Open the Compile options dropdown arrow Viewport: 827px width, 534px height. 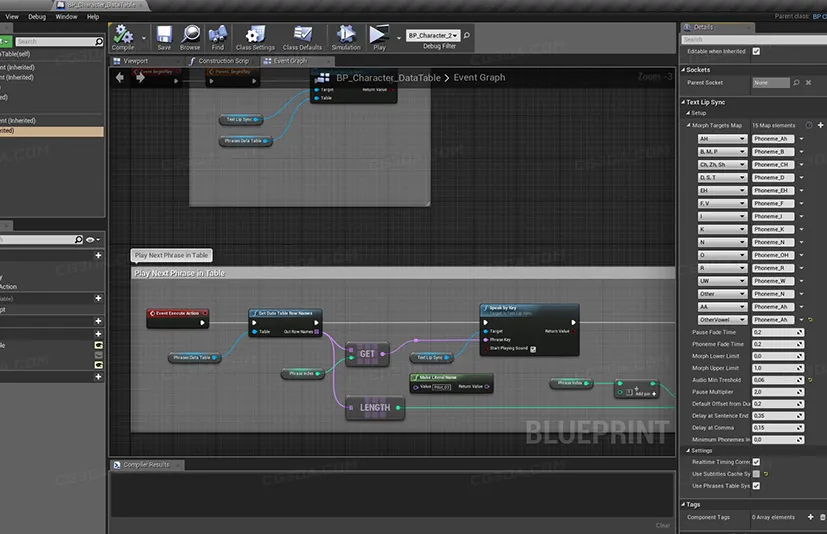[143, 37]
